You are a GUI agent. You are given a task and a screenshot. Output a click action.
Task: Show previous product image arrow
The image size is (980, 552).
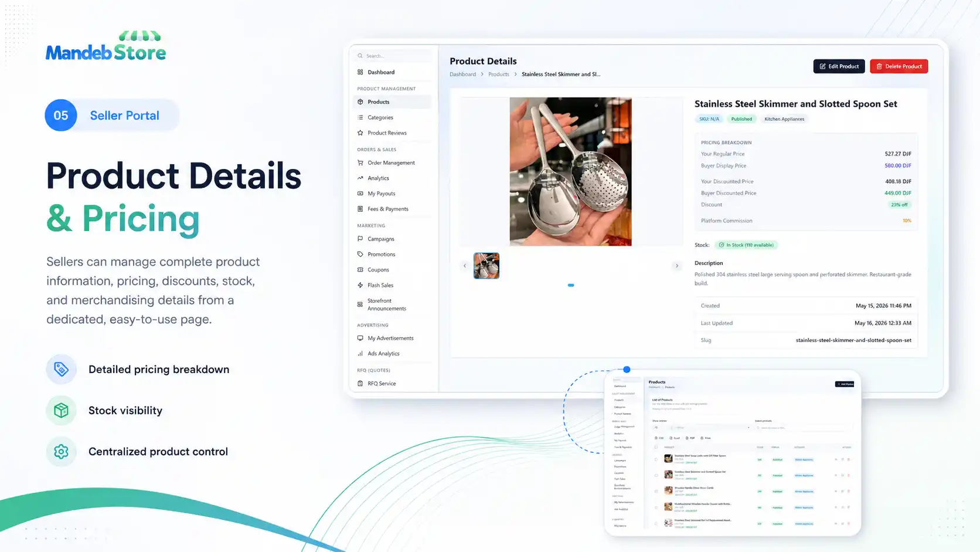click(x=465, y=266)
